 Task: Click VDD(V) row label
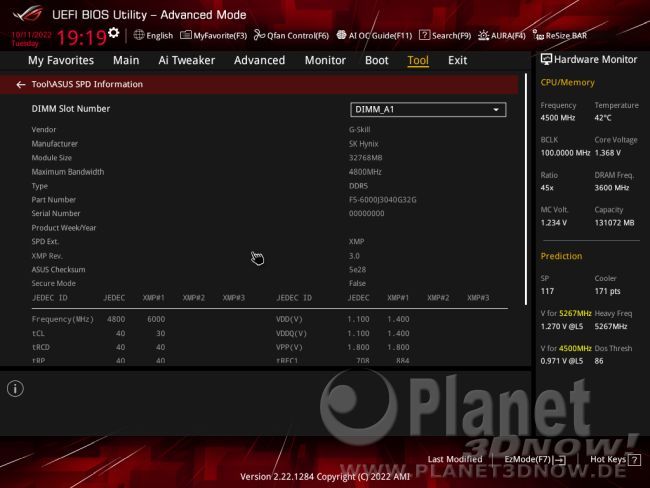289,319
